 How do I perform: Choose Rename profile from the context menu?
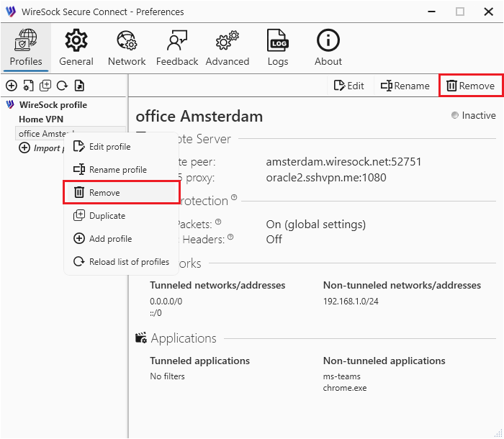[x=121, y=169]
